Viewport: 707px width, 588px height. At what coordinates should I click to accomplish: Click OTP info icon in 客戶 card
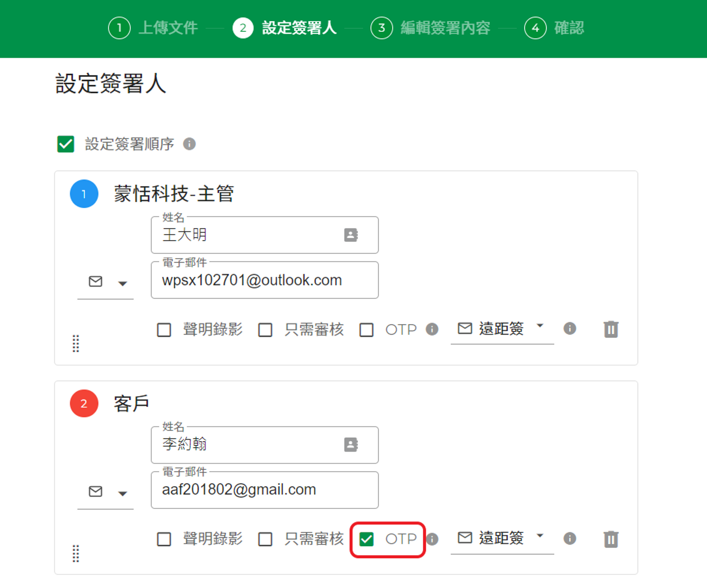432,539
